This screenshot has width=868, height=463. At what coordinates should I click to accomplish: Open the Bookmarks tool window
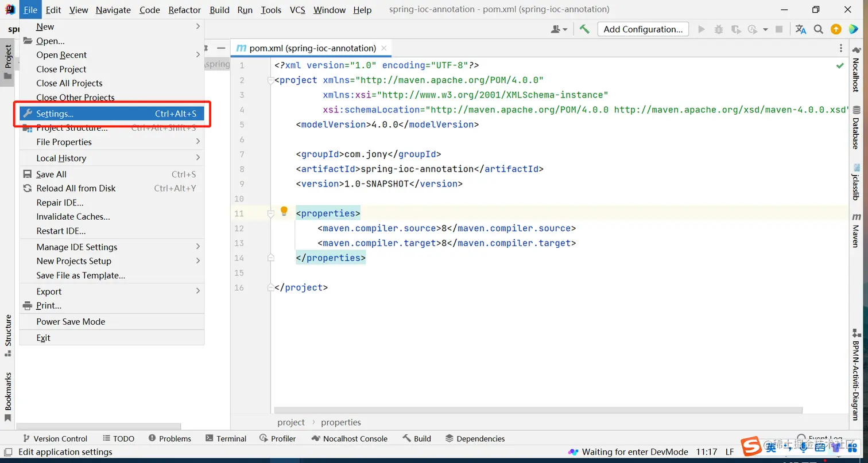click(8, 396)
